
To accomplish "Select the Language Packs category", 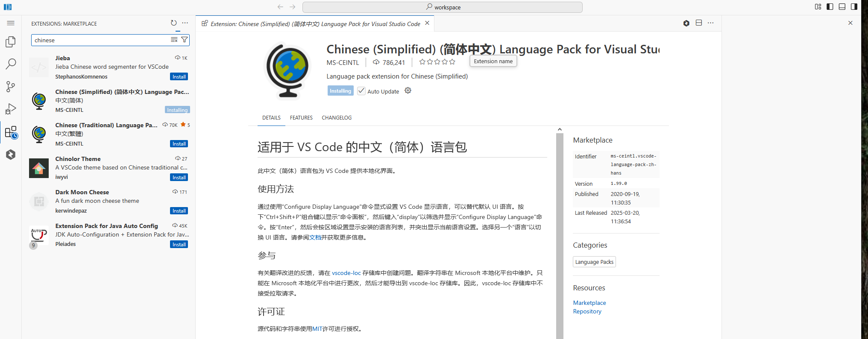I will coord(594,262).
